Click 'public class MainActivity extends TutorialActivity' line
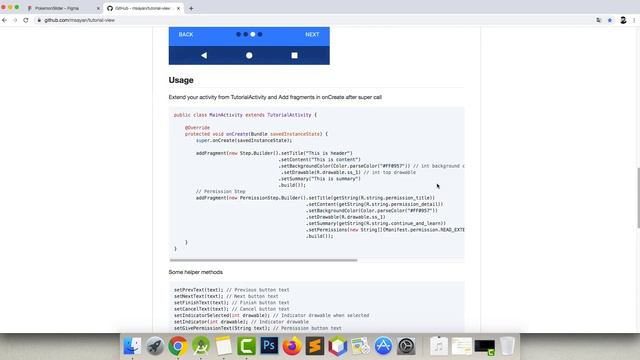The image size is (640, 360). coord(245,115)
